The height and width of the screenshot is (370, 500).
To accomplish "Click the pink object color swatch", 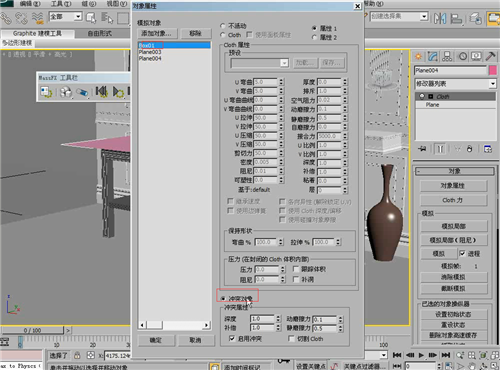I will pos(493,70).
